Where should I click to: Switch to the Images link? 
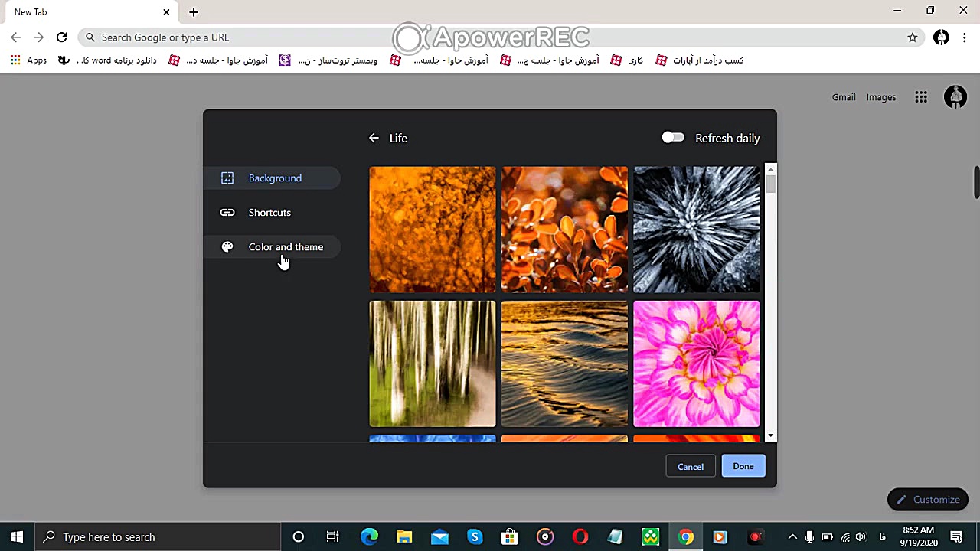click(x=880, y=97)
